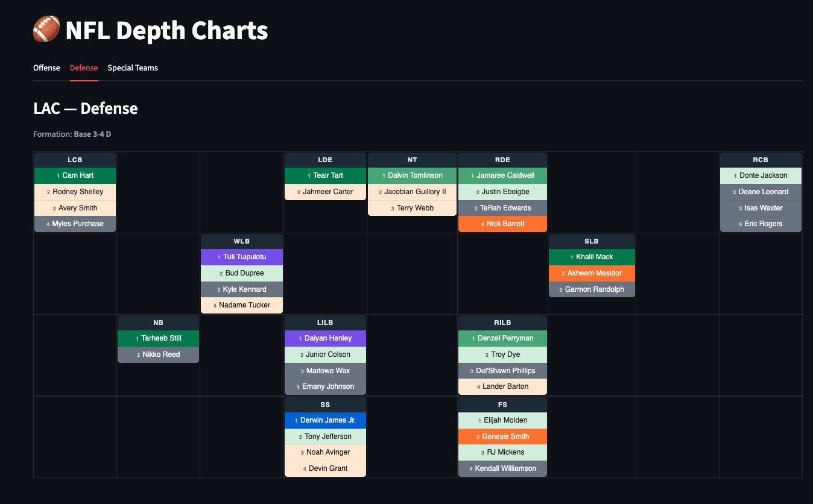813x504 pixels.
Task: Click Kendall Williamson row
Action: [502, 468]
